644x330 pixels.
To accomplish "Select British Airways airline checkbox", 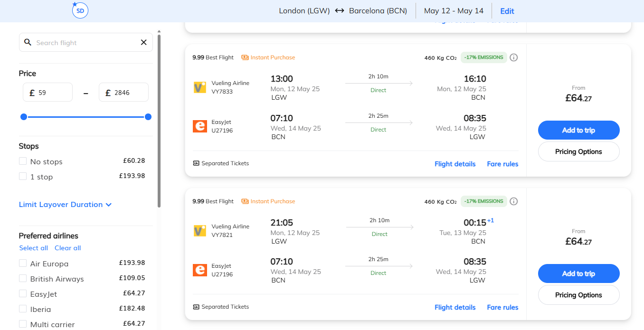I will point(23,279).
